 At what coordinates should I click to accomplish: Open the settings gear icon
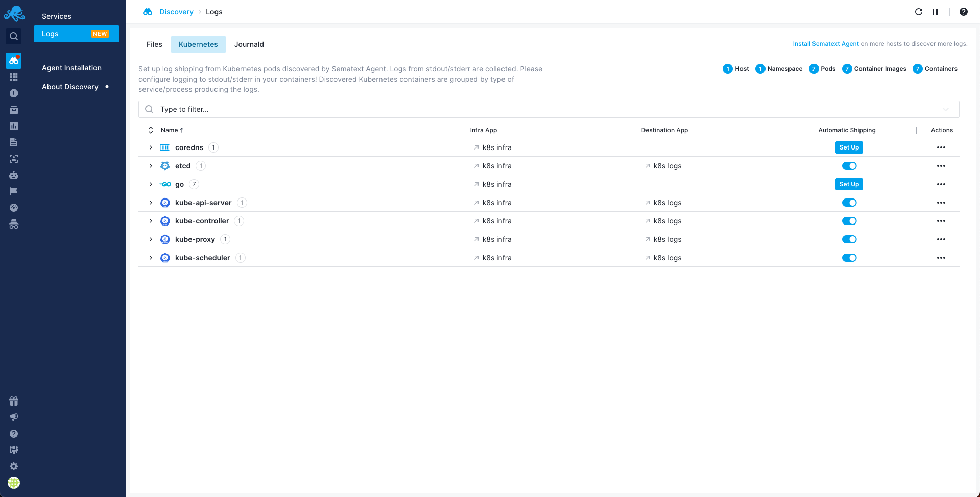click(x=14, y=466)
